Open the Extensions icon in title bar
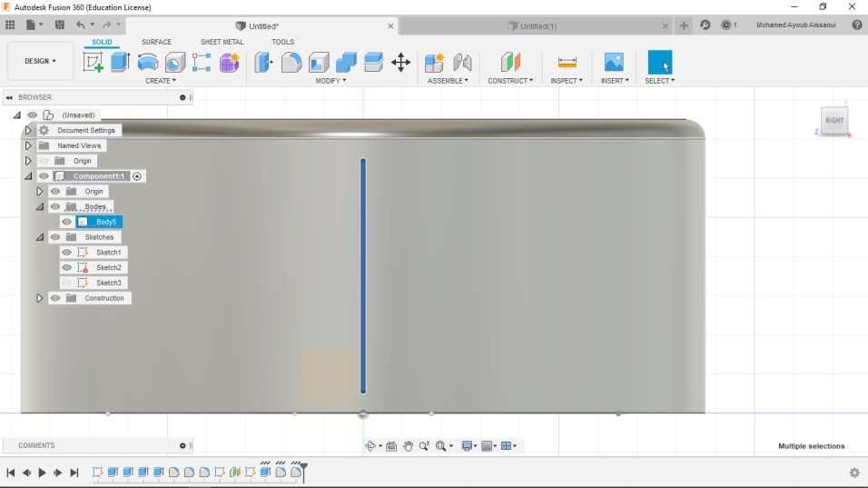The width and height of the screenshot is (868, 488). (705, 25)
